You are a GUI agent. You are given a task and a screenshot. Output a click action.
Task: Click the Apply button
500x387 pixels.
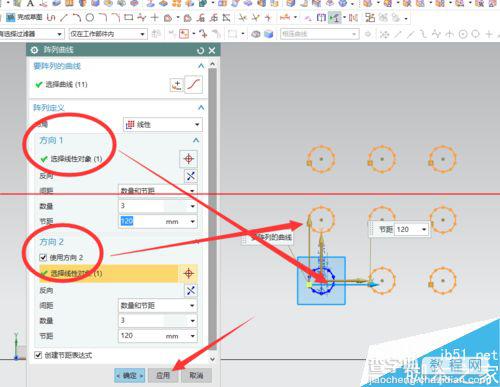click(x=163, y=376)
